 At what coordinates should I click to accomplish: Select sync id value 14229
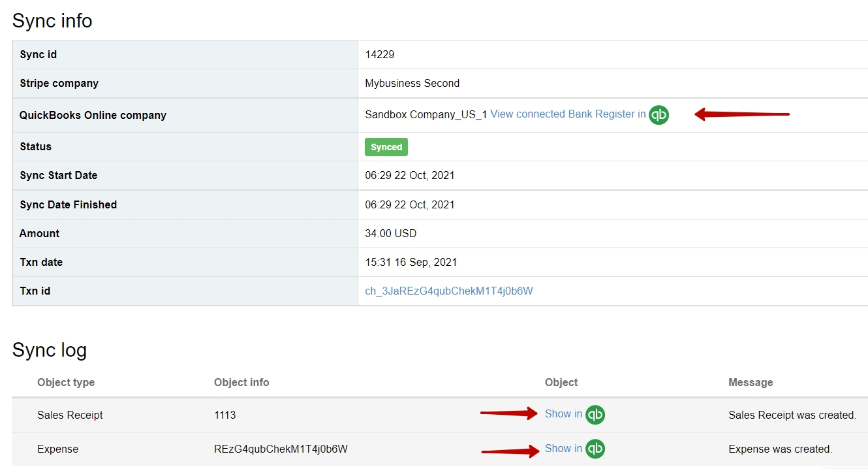click(380, 55)
